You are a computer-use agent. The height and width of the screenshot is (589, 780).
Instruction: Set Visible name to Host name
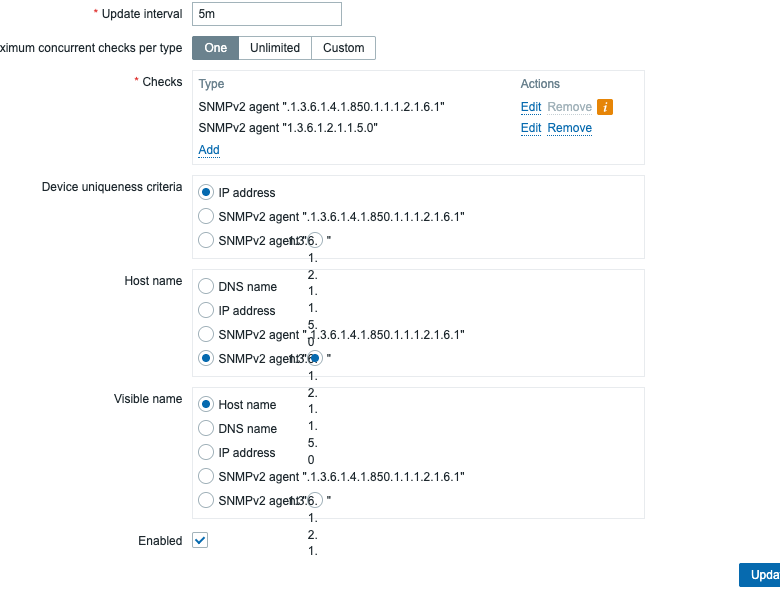(x=206, y=404)
